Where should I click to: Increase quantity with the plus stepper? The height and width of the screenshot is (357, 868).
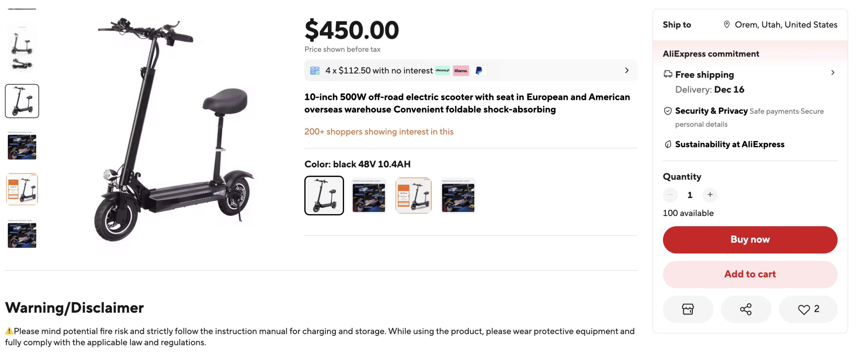[710, 195]
